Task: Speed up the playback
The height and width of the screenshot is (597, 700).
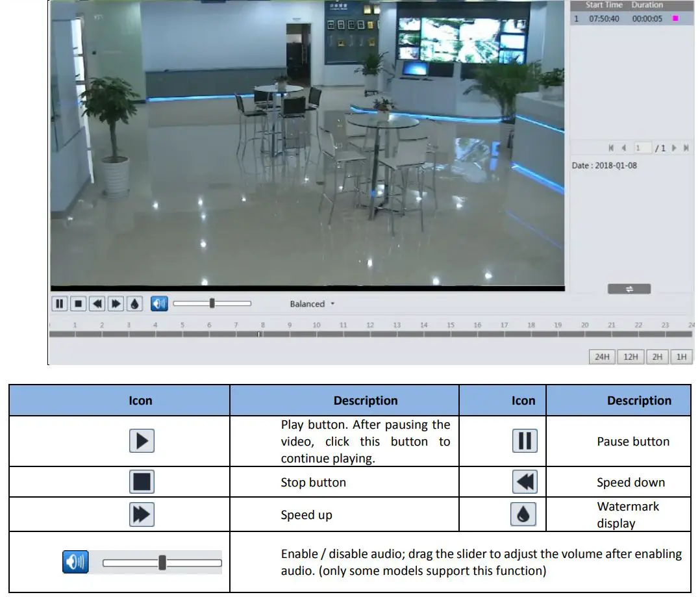Action: 116,303
